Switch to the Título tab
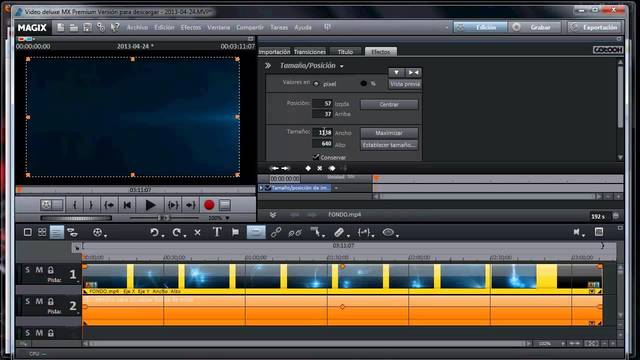 [x=345, y=52]
